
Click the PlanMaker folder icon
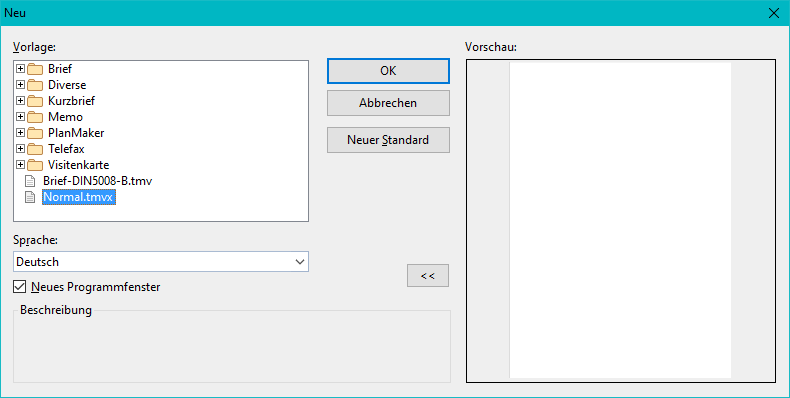tap(35, 134)
